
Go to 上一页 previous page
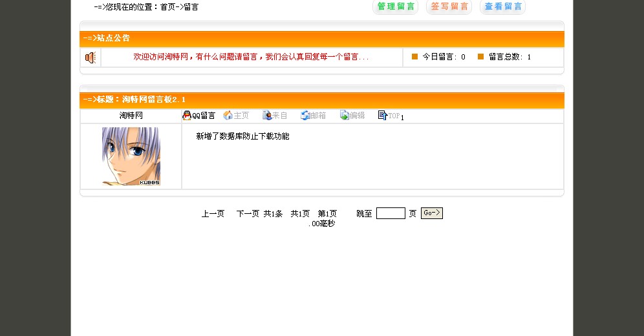213,214
